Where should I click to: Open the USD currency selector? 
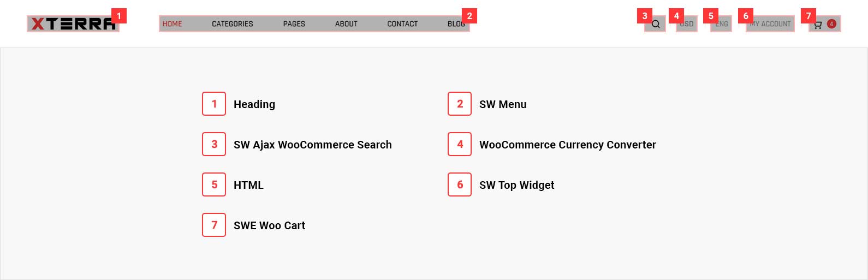click(687, 24)
